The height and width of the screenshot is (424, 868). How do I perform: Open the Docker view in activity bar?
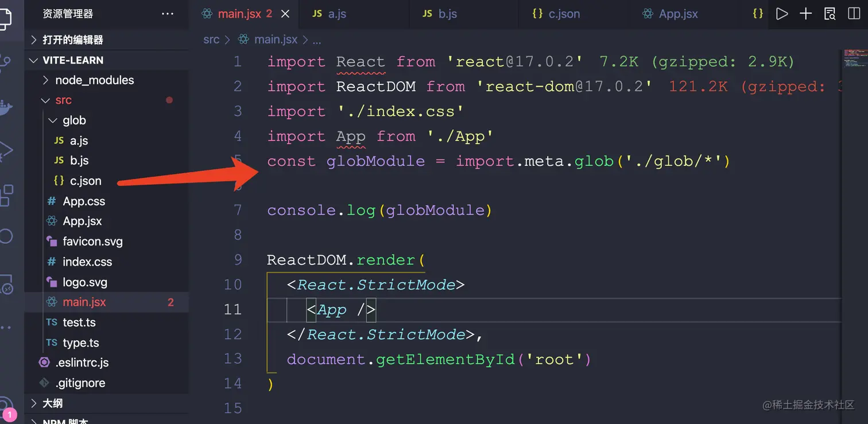click(5, 107)
